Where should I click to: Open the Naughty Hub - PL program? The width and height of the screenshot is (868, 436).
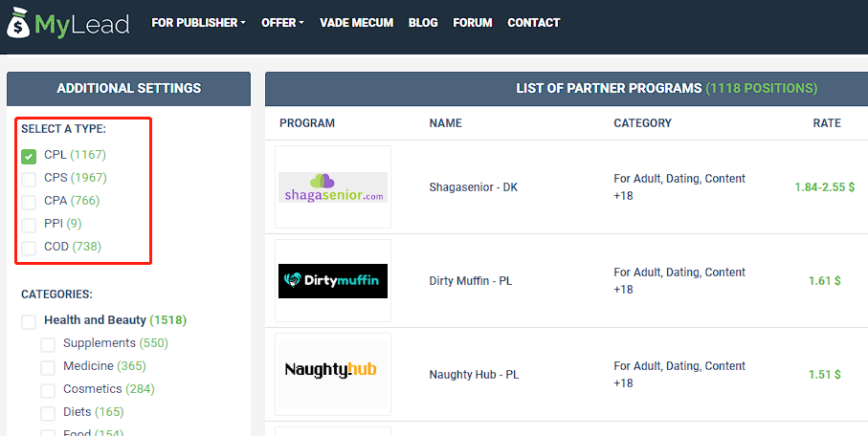tap(474, 375)
